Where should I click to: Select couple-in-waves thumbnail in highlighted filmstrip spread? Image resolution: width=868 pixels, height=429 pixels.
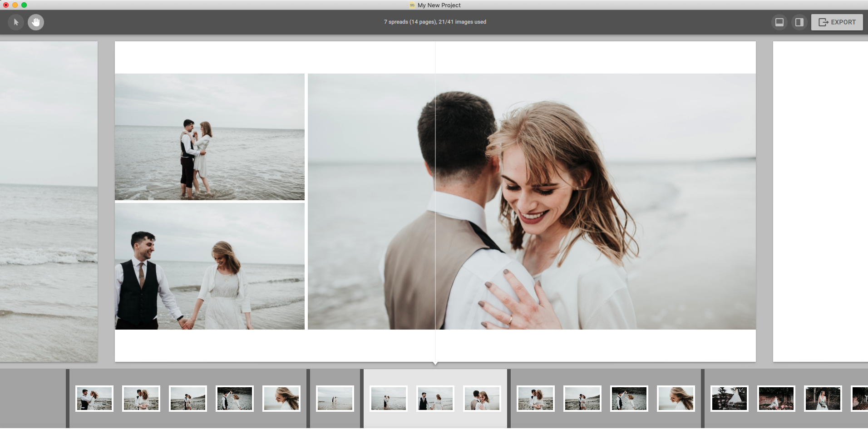[389, 399]
